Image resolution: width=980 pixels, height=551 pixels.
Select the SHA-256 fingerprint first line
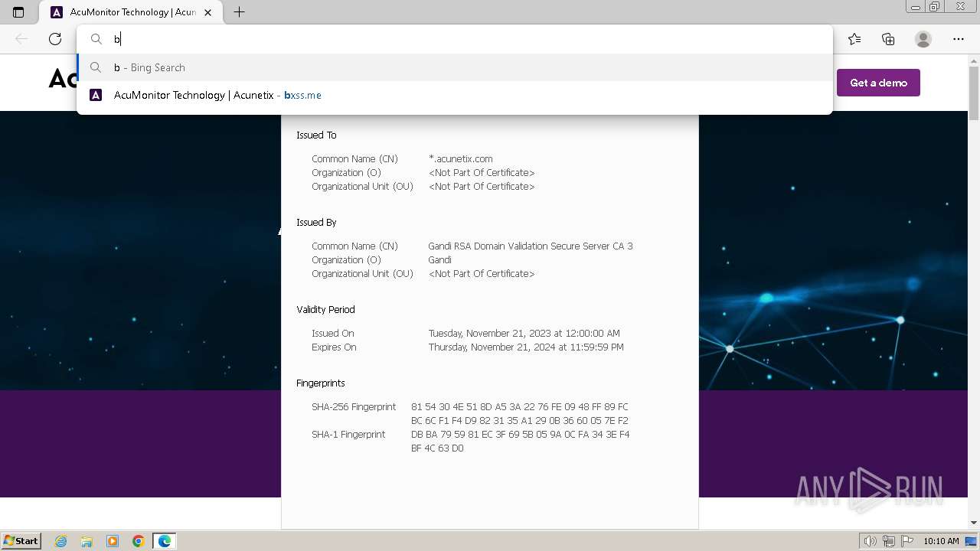click(520, 407)
